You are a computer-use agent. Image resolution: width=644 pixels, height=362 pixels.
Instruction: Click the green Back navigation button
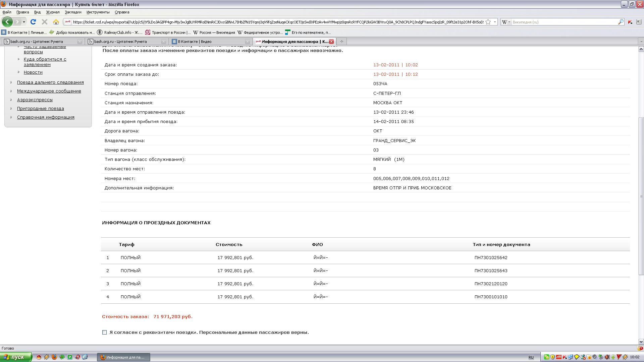(x=7, y=22)
